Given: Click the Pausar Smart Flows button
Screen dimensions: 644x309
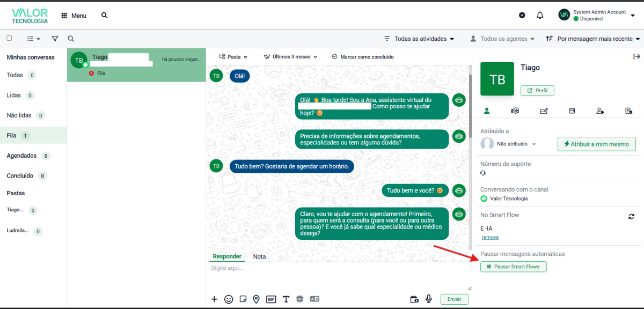Looking at the screenshot, I should (x=514, y=267).
